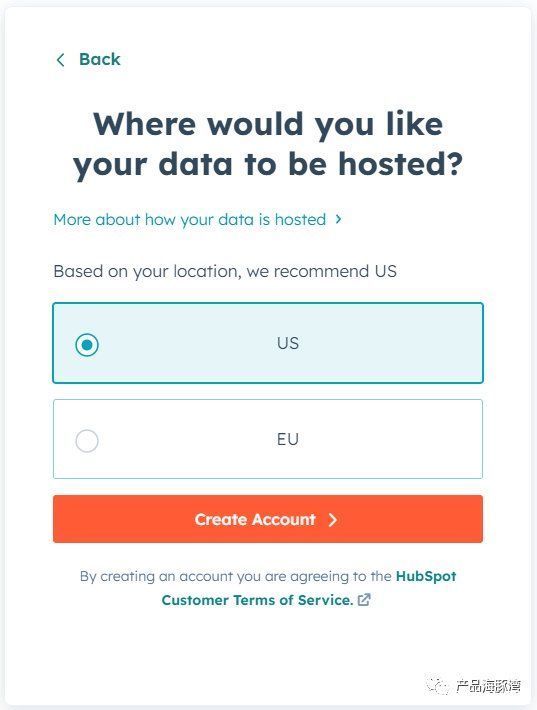Open More about how your data is hosted
The height and width of the screenshot is (710, 537).
tap(190, 220)
